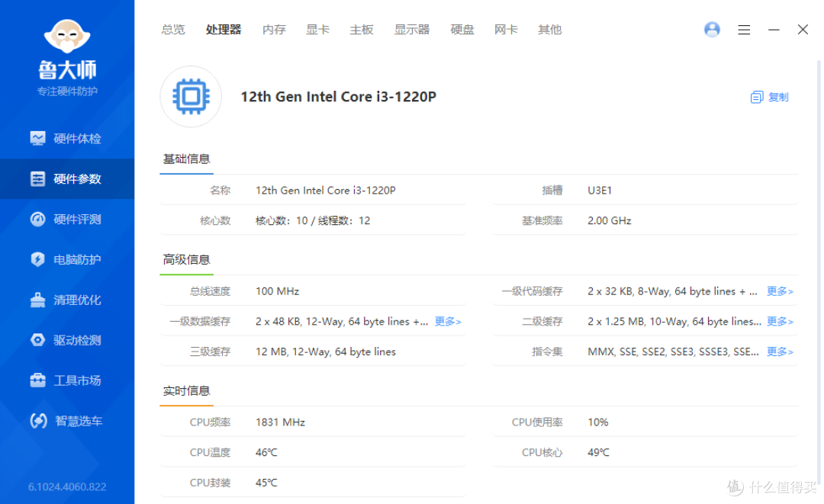
Task: Click the CPU chip icon
Action: 191,97
